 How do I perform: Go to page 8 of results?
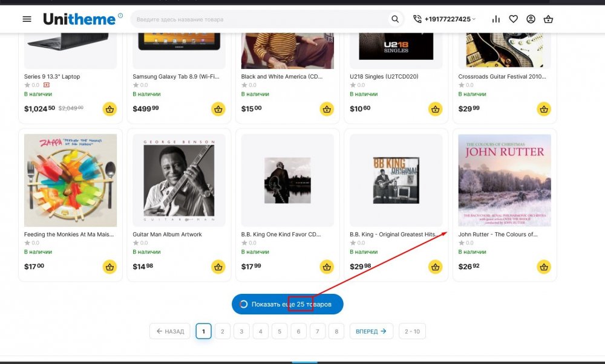[336, 331]
